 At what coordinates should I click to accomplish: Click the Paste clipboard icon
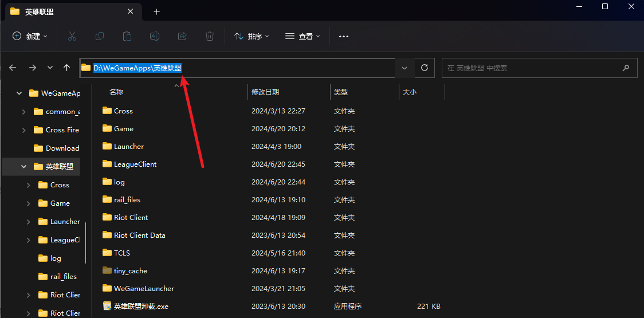pyautogui.click(x=127, y=36)
